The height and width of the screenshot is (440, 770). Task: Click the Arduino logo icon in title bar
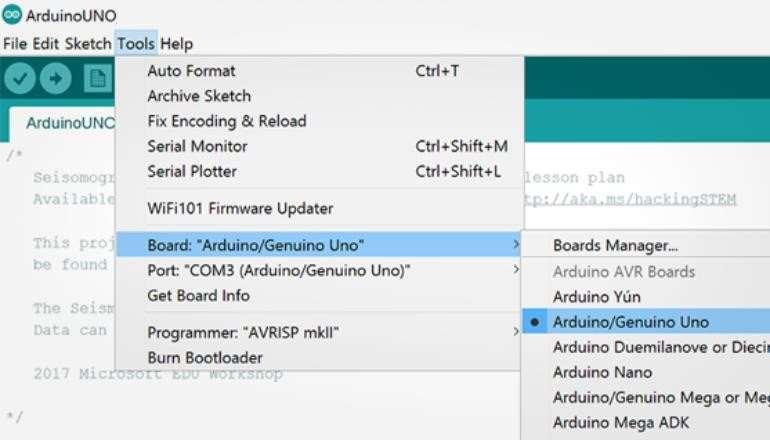tap(12, 15)
